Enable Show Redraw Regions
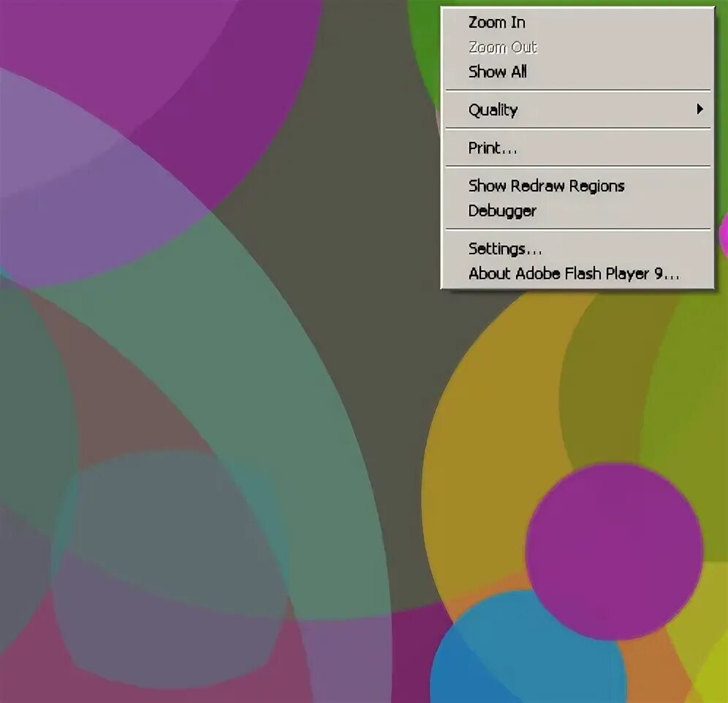The image size is (728, 703). tap(577, 186)
